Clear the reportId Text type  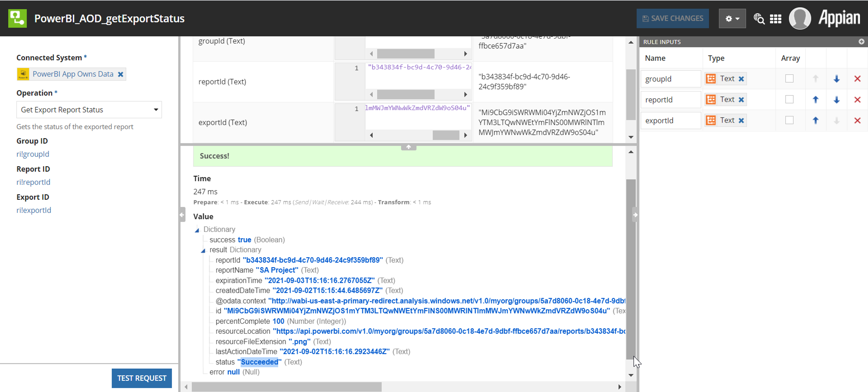tap(741, 100)
